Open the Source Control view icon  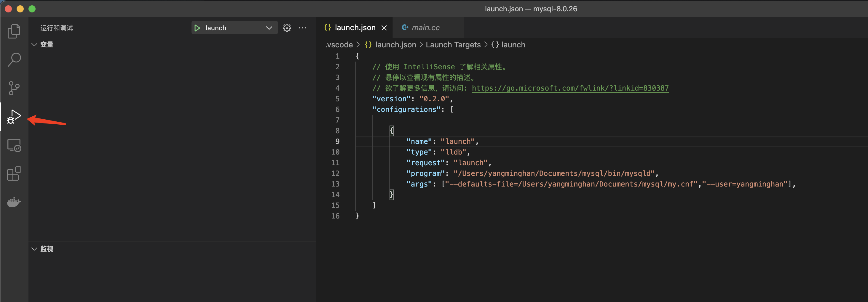(x=14, y=88)
